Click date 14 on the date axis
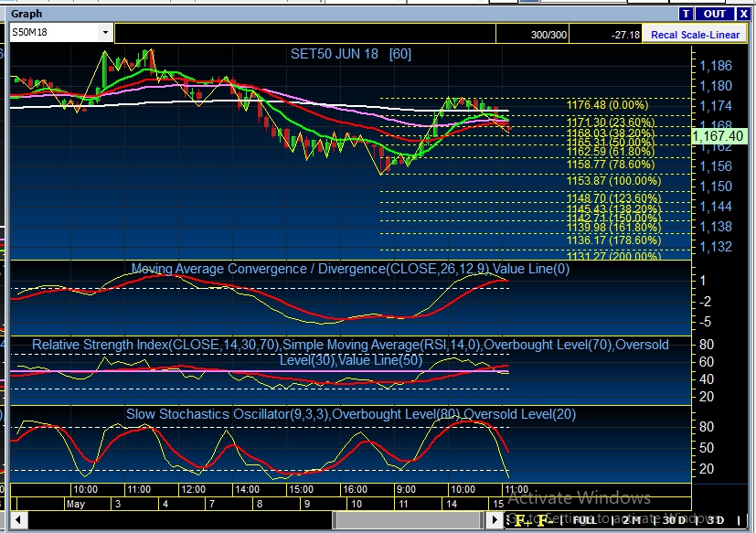 (452, 504)
